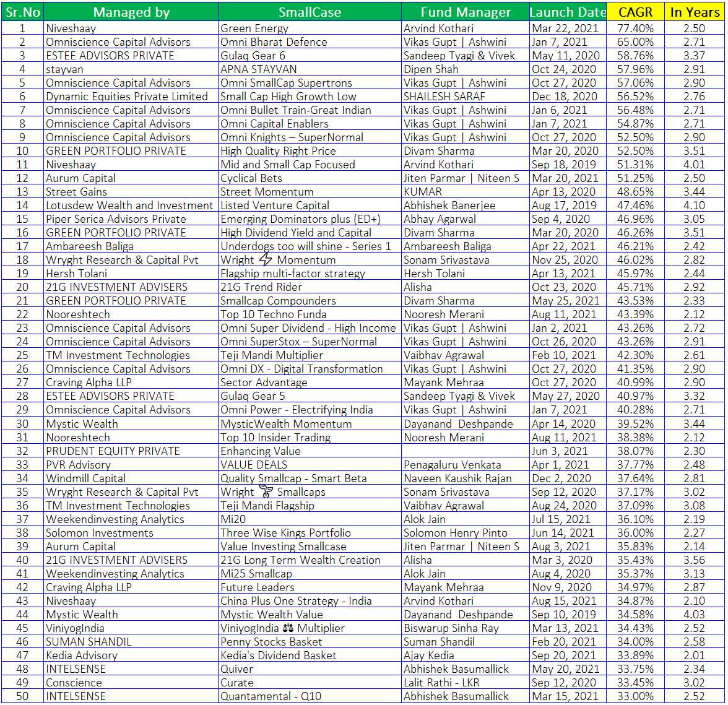This screenshot has width=728, height=705.
Task: Click the 'Top 10 Techno Funda' cell
Action: pyautogui.click(x=310, y=314)
